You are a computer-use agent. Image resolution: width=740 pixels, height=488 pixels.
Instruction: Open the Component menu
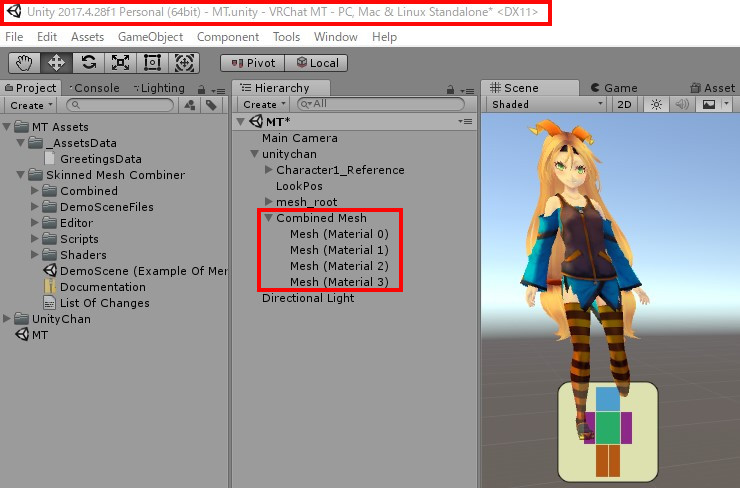pyautogui.click(x=228, y=37)
